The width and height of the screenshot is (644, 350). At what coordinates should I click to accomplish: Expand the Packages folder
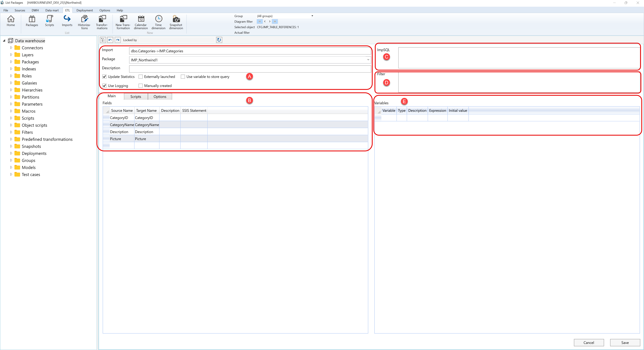(11, 62)
